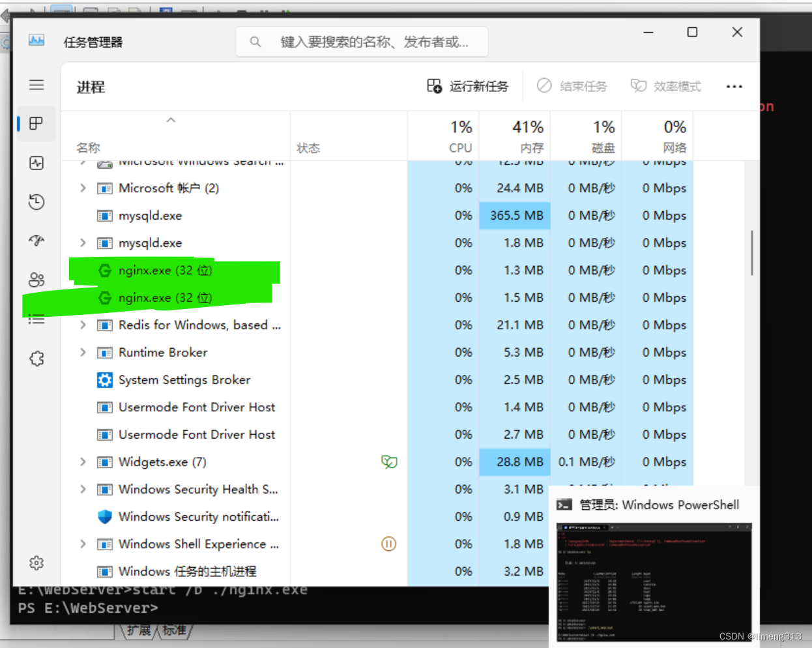Expand the Widgets.exe (7) group
The height and width of the screenshot is (648, 812).
pos(83,462)
